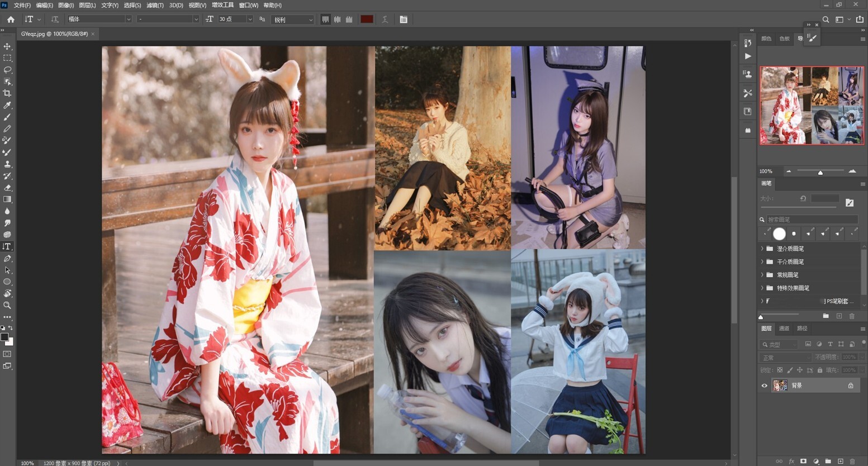The width and height of the screenshot is (868, 466).
Task: Toggle lock position
Action: pos(800,370)
